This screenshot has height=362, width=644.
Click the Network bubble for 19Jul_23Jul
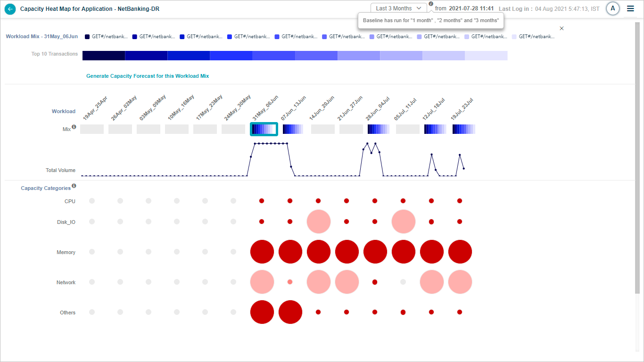click(x=460, y=282)
